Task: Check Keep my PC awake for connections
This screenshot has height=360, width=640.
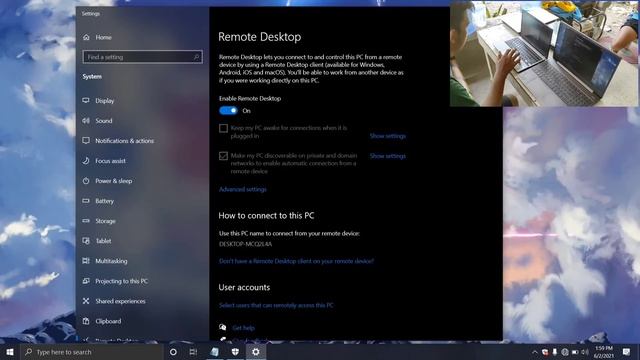Action: tap(223, 128)
